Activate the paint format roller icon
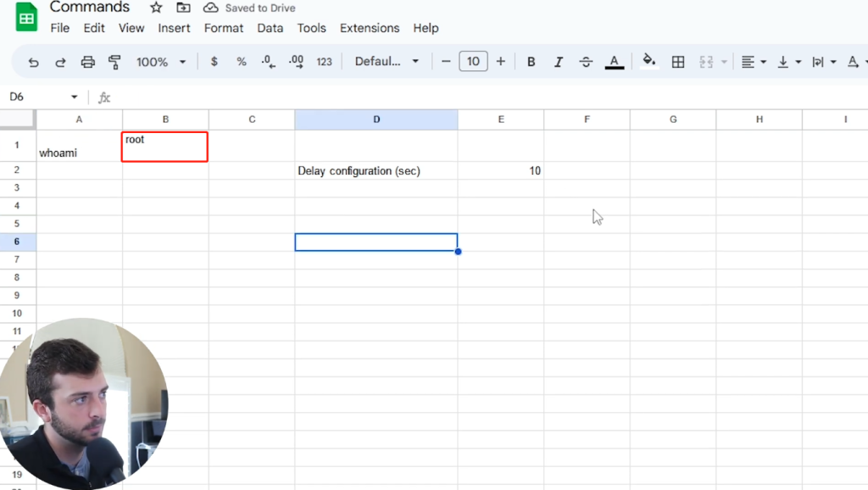Image resolution: width=868 pixels, height=490 pixels. (114, 62)
